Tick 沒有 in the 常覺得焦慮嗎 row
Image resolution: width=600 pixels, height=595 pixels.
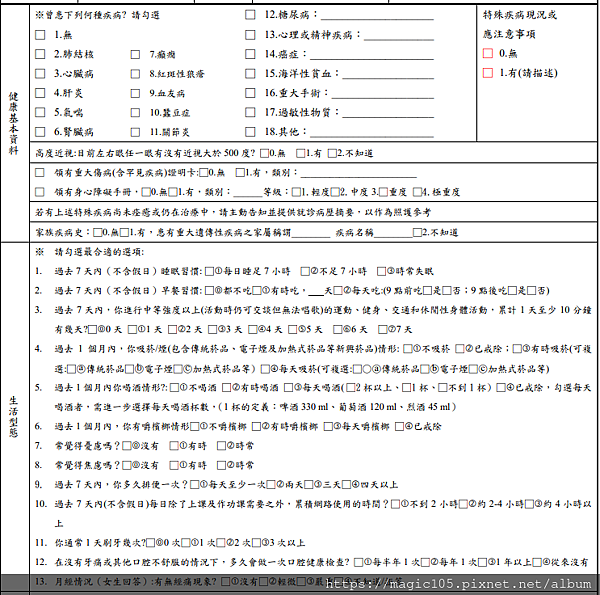point(126,465)
